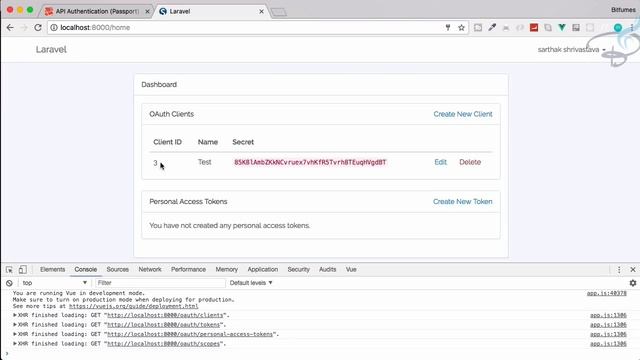Open the red extension icon in toolbar
This screenshot has height=360, width=640.
534,27
